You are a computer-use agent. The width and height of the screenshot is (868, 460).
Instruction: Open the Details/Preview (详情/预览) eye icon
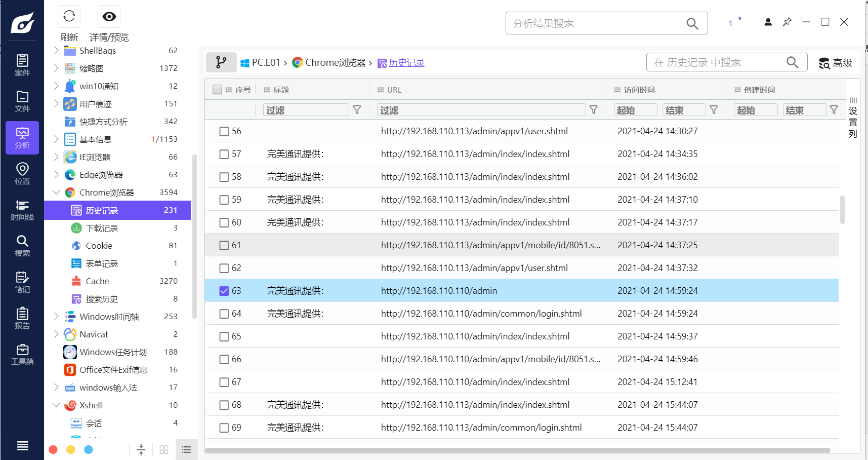pos(109,17)
